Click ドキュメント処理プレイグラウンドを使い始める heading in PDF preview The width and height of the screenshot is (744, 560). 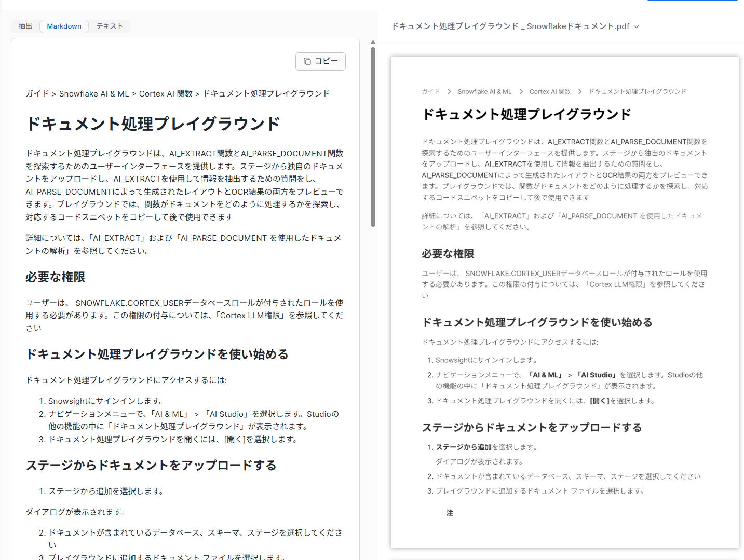click(x=537, y=323)
